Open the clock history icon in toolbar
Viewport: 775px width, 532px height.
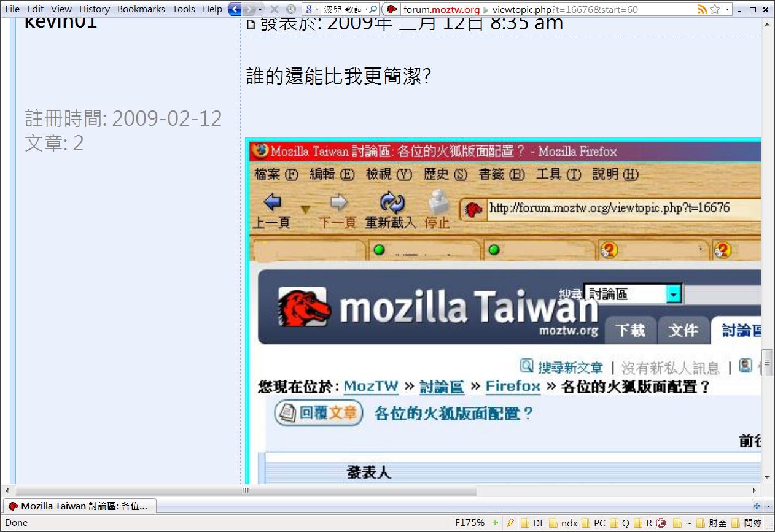[290, 9]
